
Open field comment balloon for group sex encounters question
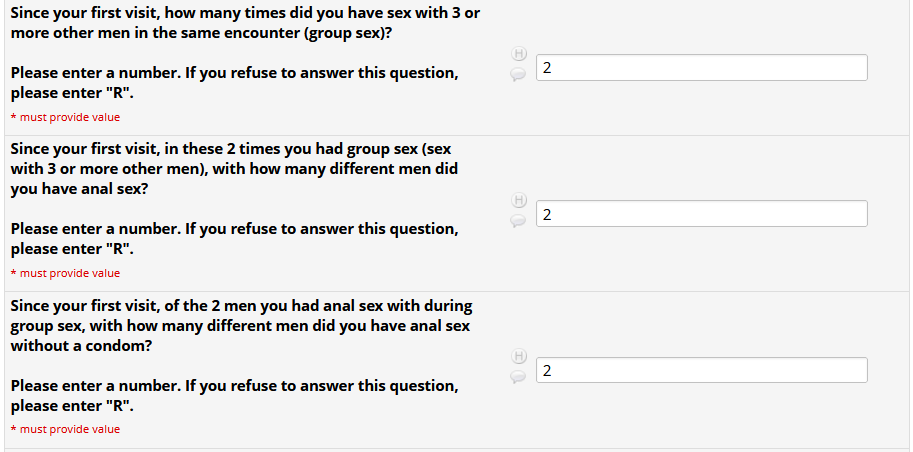[518, 73]
